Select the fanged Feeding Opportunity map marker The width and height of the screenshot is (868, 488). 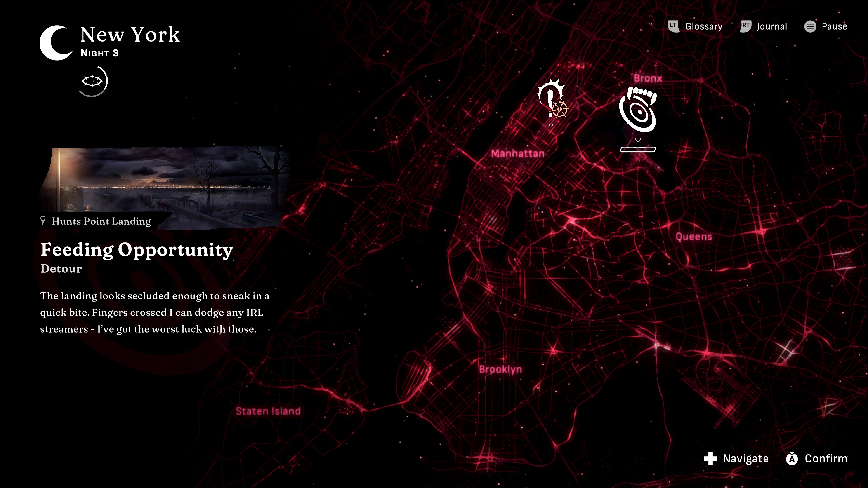coord(638,109)
